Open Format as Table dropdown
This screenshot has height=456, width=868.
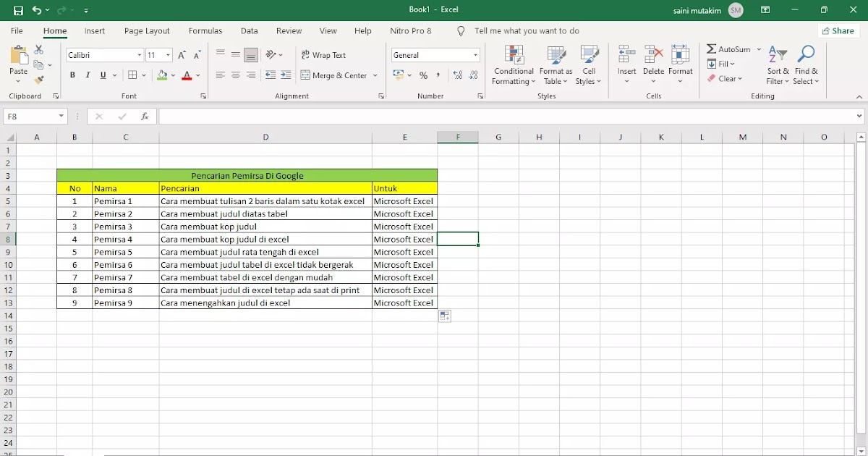coord(556,65)
